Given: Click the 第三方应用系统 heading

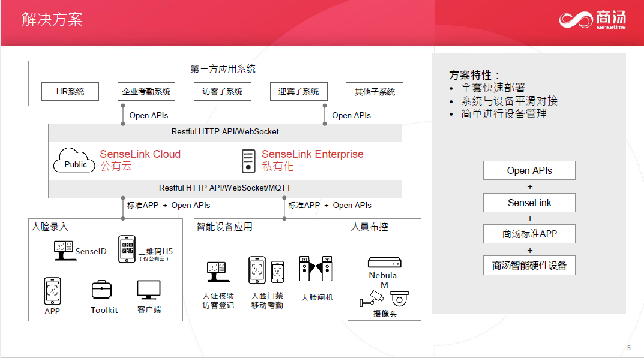Looking at the screenshot, I should [x=223, y=69].
